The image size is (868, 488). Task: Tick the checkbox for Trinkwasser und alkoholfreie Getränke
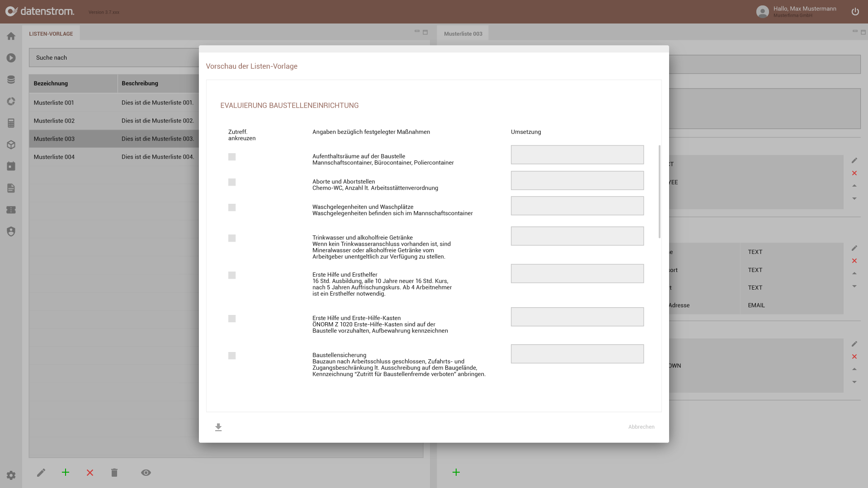[232, 238]
